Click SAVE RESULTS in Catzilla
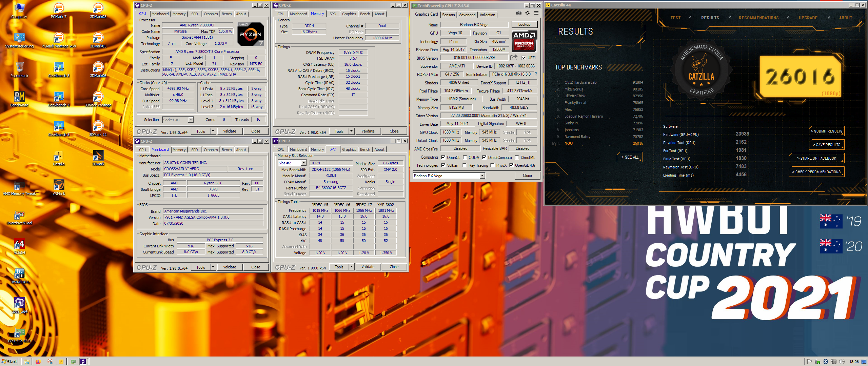This screenshot has width=868, height=366. point(826,145)
